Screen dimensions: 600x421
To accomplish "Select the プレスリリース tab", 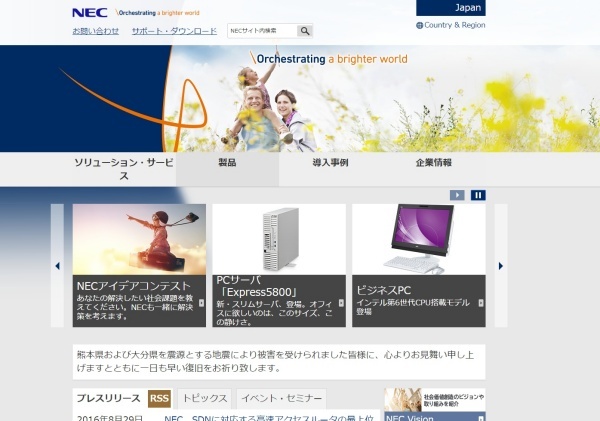I will [109, 398].
